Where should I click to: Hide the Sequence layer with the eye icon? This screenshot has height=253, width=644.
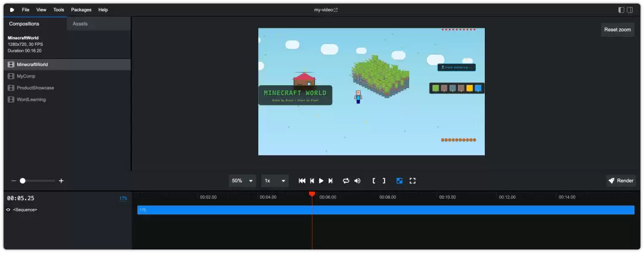(x=8, y=210)
